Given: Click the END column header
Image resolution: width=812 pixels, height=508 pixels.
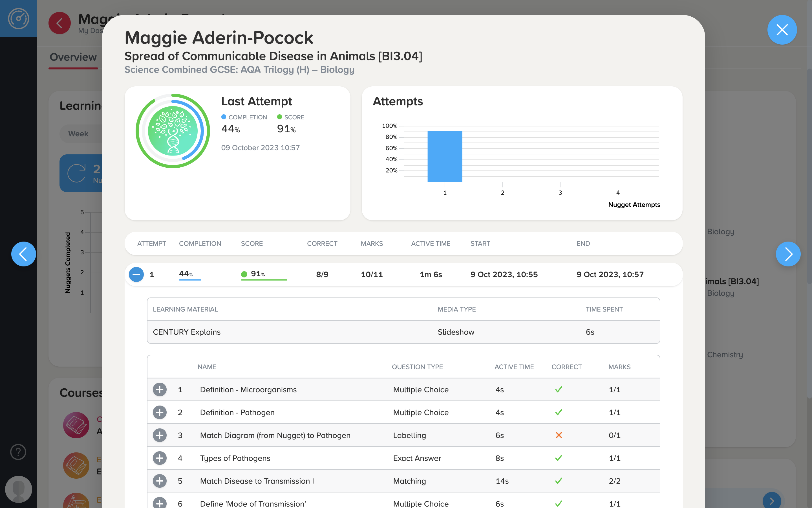Looking at the screenshot, I should [x=583, y=244].
